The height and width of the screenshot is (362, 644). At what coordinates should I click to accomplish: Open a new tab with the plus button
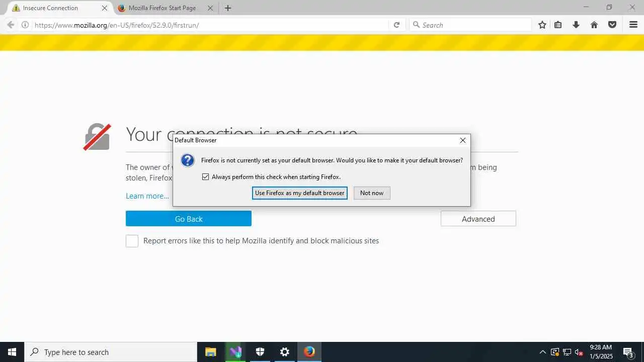click(x=228, y=8)
